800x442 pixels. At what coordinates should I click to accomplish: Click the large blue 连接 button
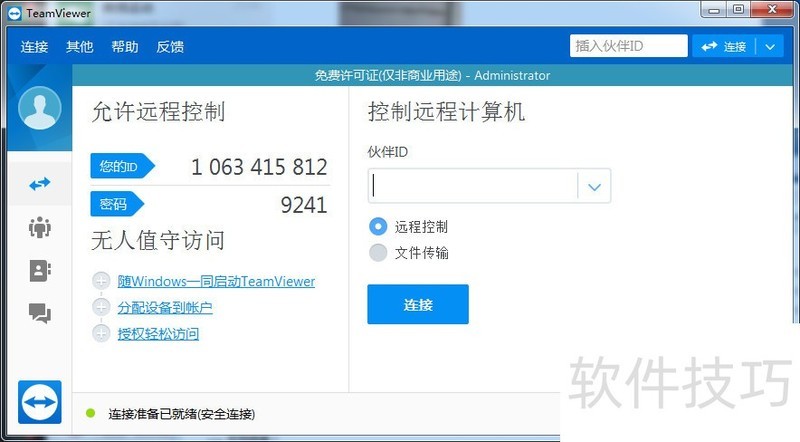click(418, 304)
